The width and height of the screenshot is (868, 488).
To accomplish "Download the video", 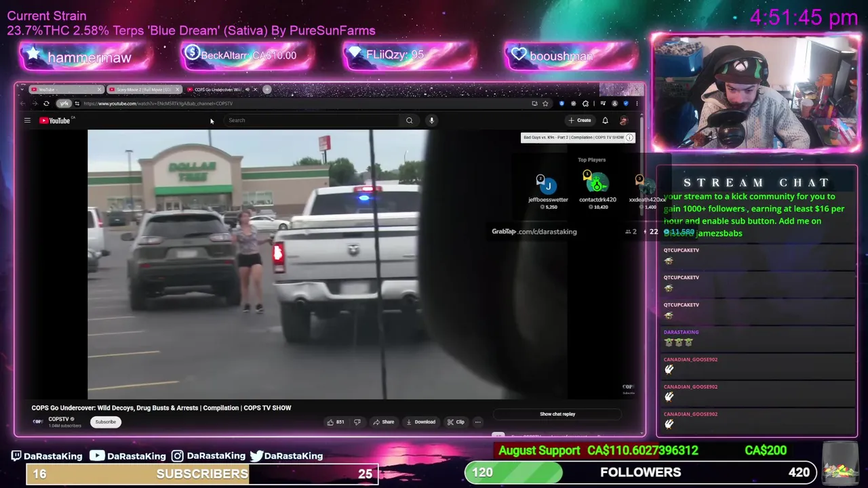I will click(420, 422).
